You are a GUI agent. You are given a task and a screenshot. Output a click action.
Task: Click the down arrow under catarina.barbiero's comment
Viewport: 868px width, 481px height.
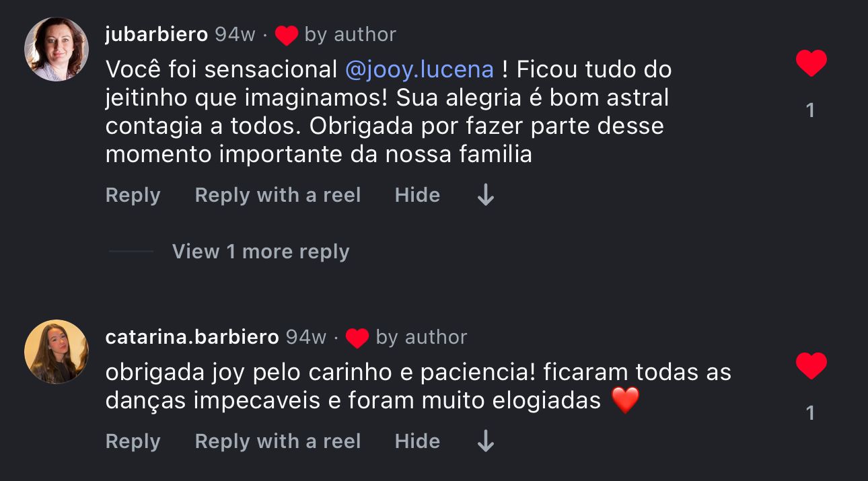pos(485,441)
